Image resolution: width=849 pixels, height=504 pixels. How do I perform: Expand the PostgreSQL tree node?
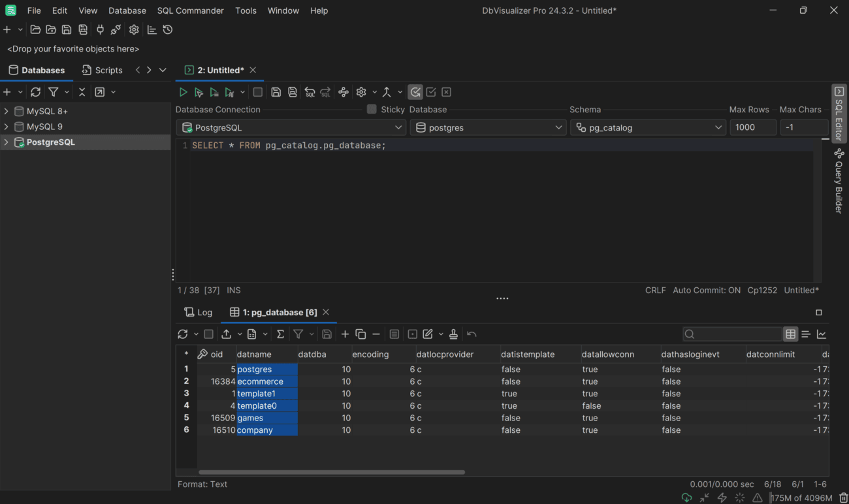[x=5, y=142]
